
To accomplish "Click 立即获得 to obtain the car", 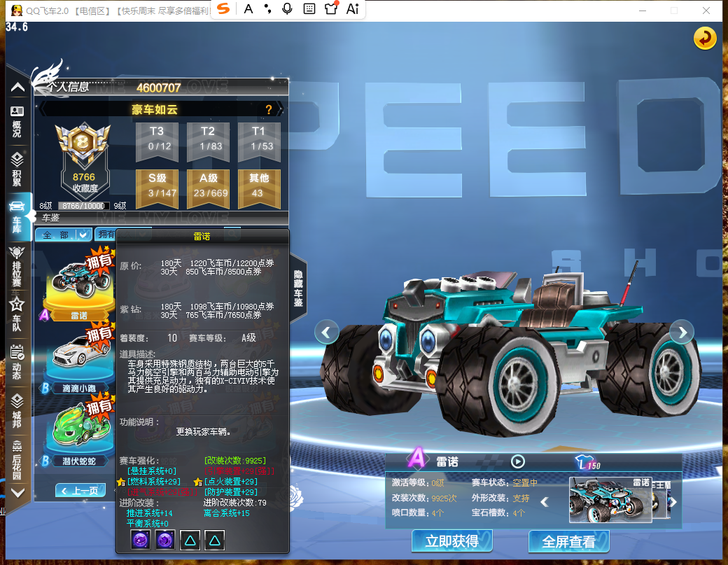I will click(x=451, y=541).
